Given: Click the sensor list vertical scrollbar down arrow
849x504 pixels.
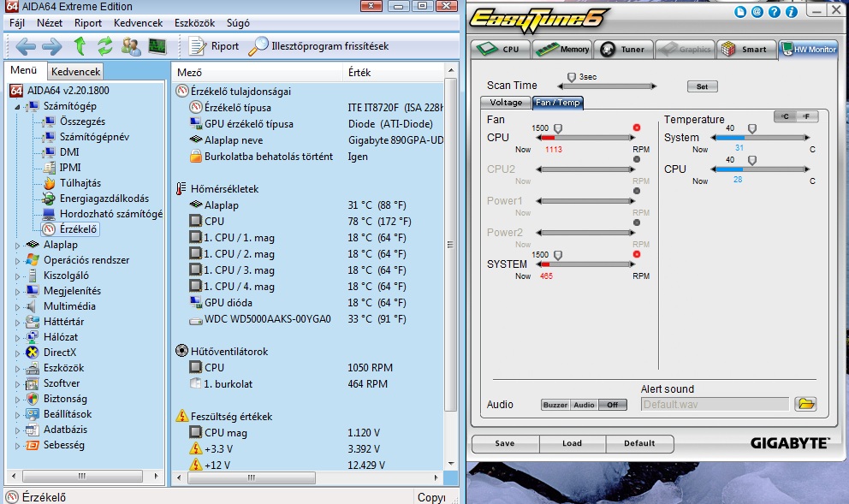Looking at the screenshot, I should click(450, 464).
